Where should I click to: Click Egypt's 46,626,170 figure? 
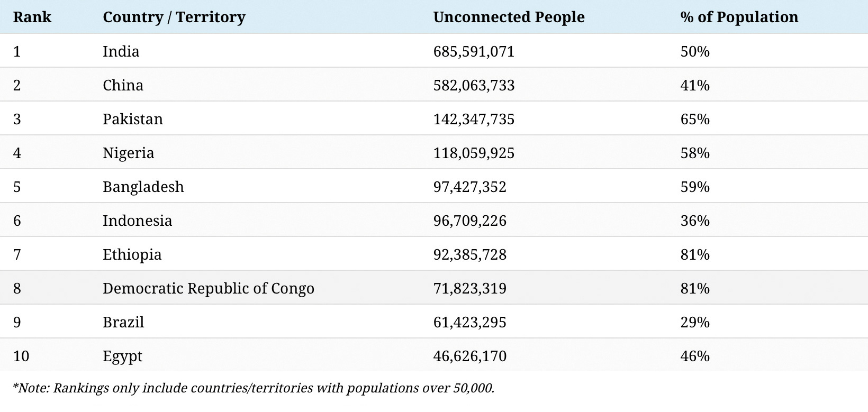(x=470, y=356)
